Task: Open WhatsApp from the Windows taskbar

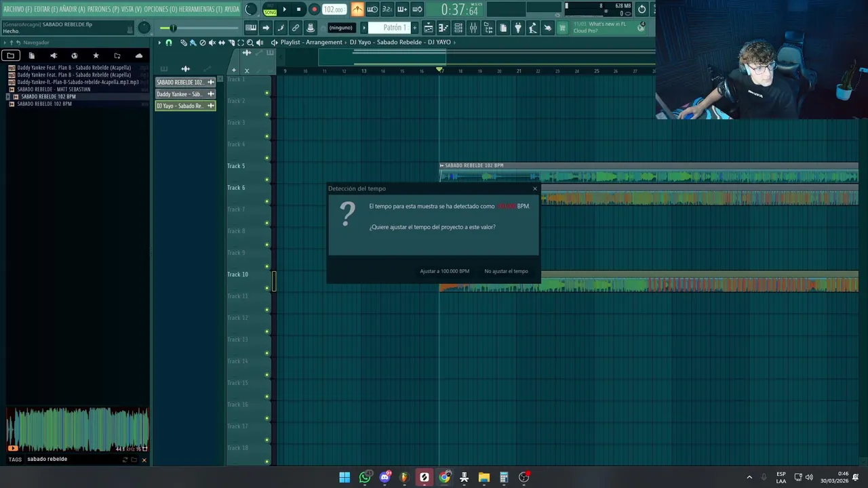Action: [365, 477]
